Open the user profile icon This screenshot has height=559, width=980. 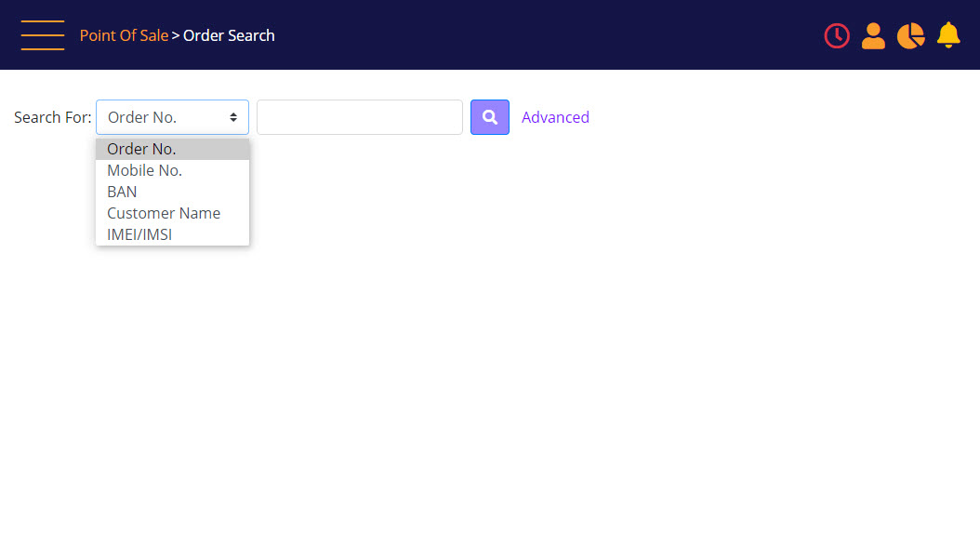[873, 35]
